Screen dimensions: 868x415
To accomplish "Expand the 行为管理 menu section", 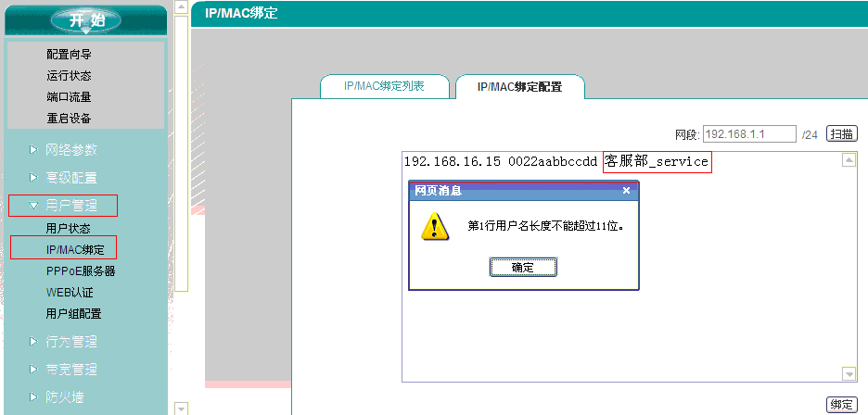I will 70,342.
